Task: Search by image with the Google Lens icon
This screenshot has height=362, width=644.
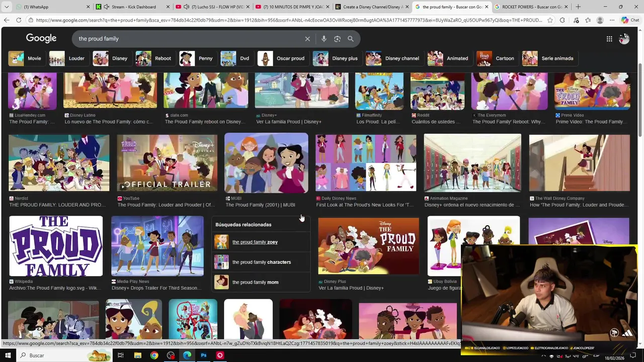Action: (337, 39)
